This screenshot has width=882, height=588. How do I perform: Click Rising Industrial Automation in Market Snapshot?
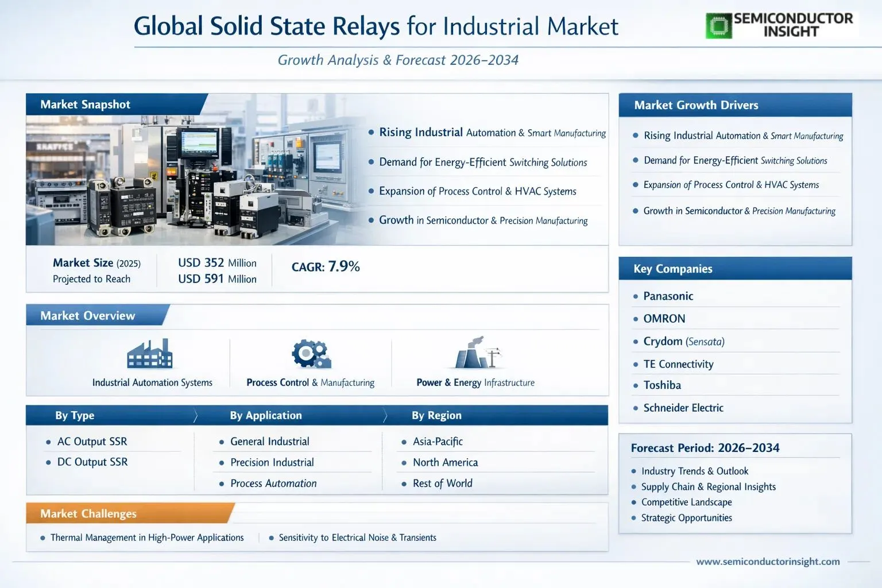[x=492, y=133]
